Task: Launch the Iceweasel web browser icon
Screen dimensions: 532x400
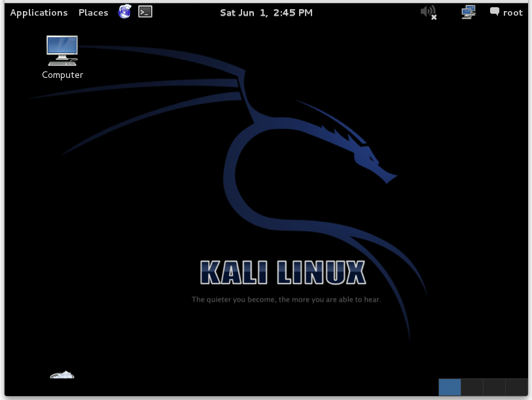Action: pos(124,12)
